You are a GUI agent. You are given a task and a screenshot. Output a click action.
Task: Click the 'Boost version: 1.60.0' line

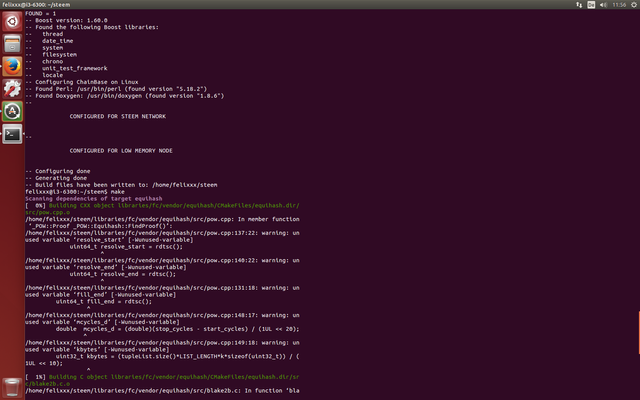click(67, 20)
